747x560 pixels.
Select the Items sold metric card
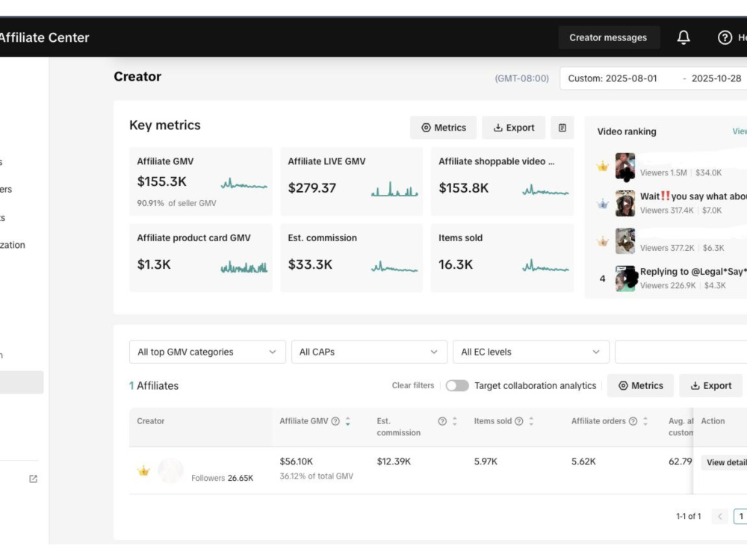click(x=502, y=258)
